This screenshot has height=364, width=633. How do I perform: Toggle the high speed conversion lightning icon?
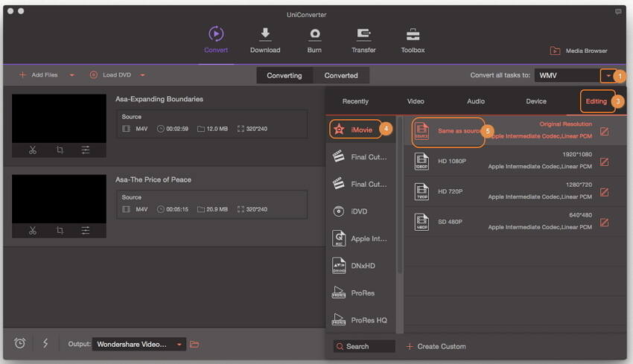pos(45,343)
